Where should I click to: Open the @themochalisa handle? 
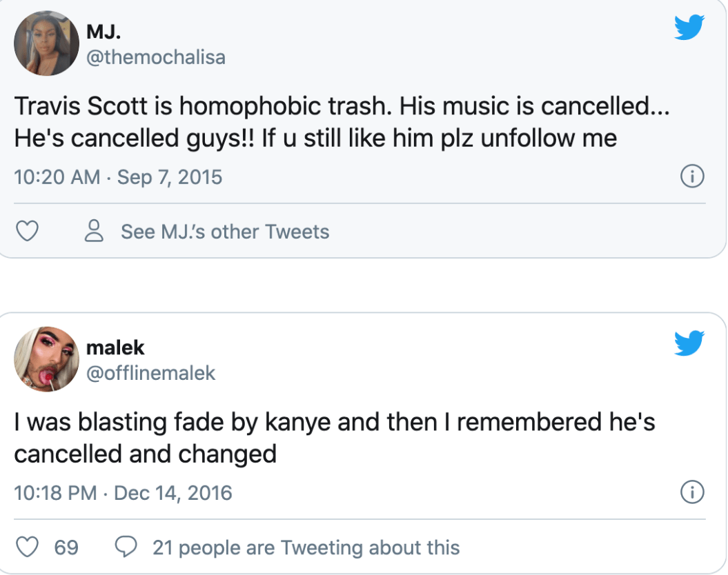point(155,57)
